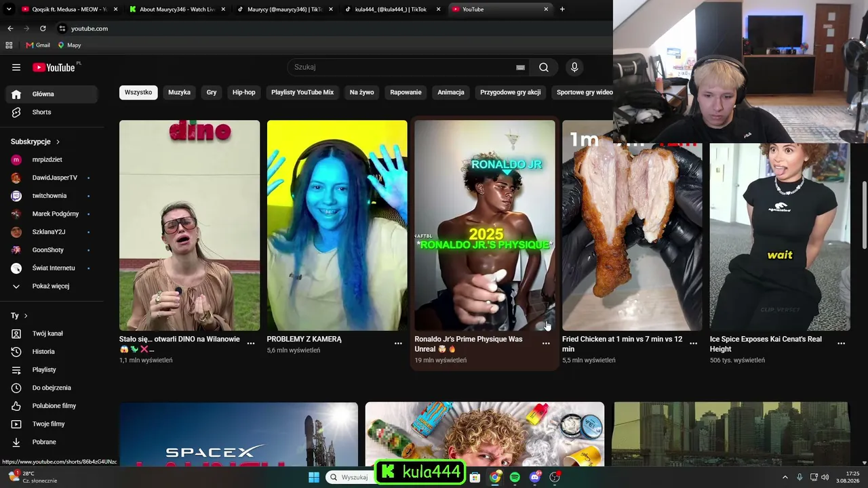The image size is (868, 488).
Task: Open the Gmail bookmark
Action: [38, 45]
